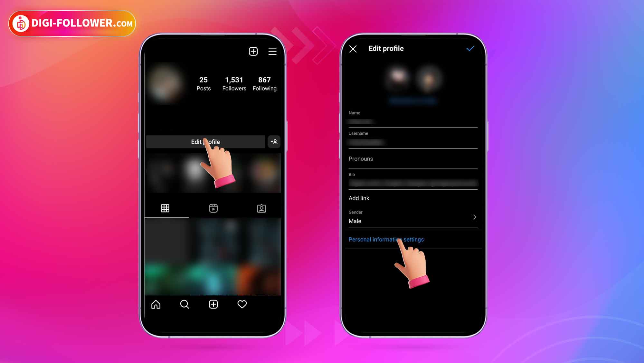The image size is (644, 363).
Task: Tap the Add link option
Action: click(x=359, y=198)
